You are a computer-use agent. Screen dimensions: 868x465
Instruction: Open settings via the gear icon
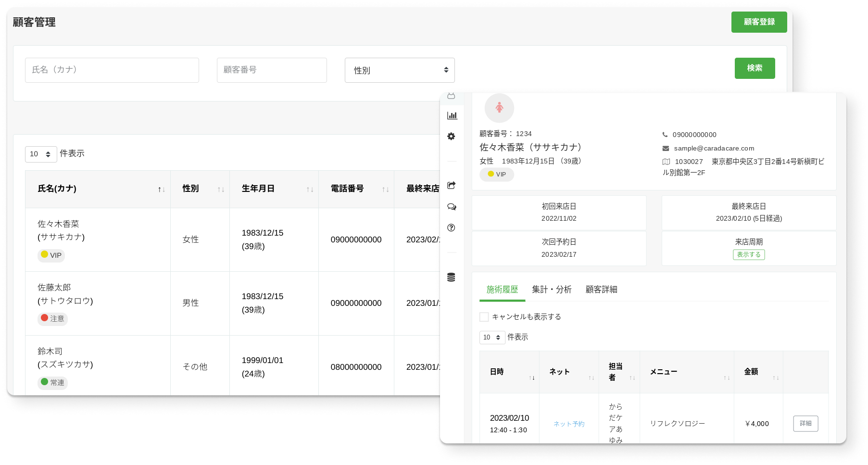(451, 136)
